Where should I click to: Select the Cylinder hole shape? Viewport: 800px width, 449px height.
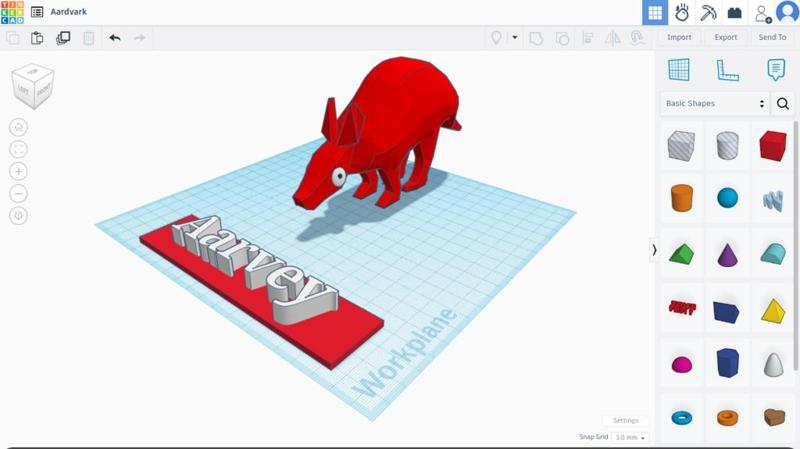point(728,145)
